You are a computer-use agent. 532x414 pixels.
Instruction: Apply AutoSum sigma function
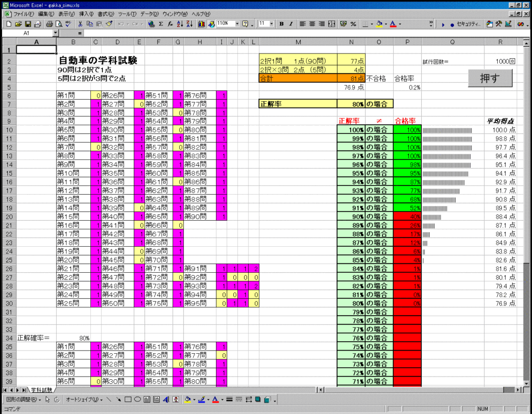click(x=161, y=24)
